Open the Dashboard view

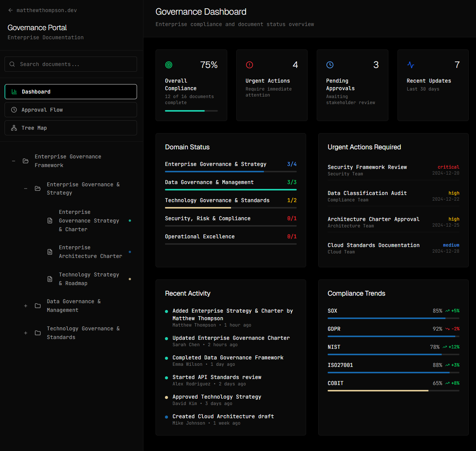pos(71,92)
